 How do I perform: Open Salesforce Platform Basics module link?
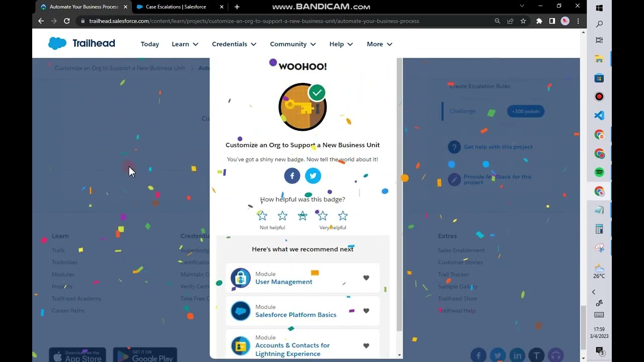click(x=296, y=315)
